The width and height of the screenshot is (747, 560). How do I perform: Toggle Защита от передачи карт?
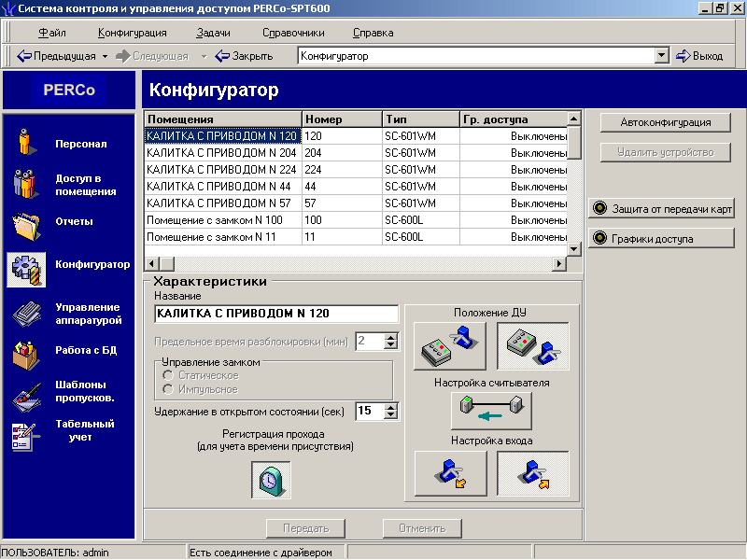click(661, 208)
